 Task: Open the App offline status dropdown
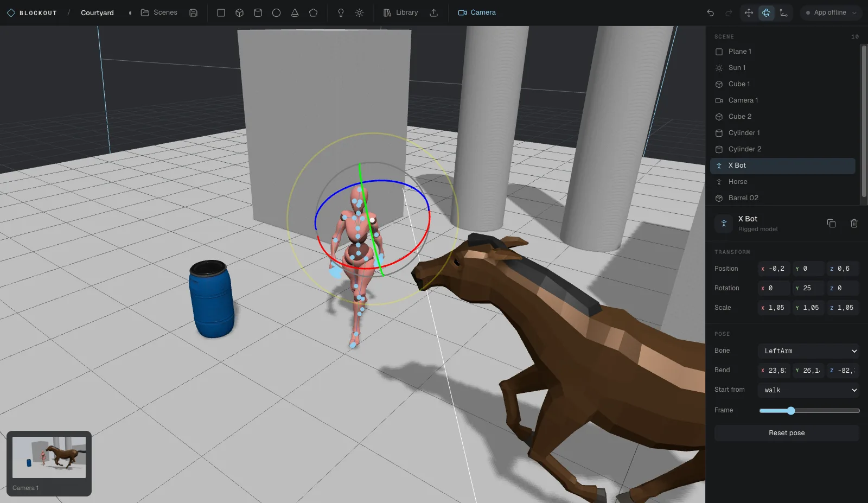(831, 12)
